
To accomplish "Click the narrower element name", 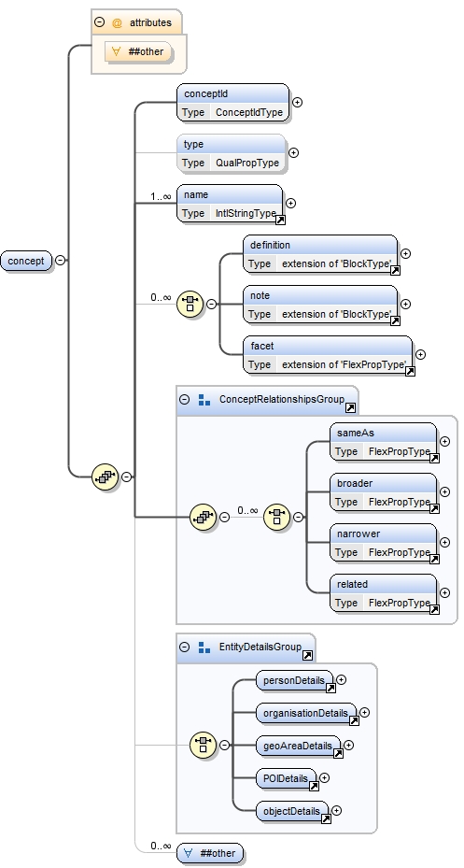I will (x=359, y=534).
